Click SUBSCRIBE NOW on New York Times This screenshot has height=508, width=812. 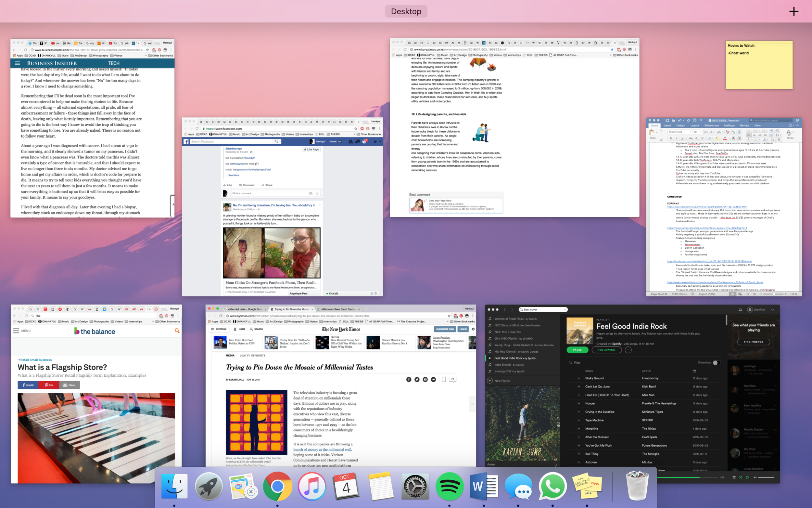click(x=445, y=329)
